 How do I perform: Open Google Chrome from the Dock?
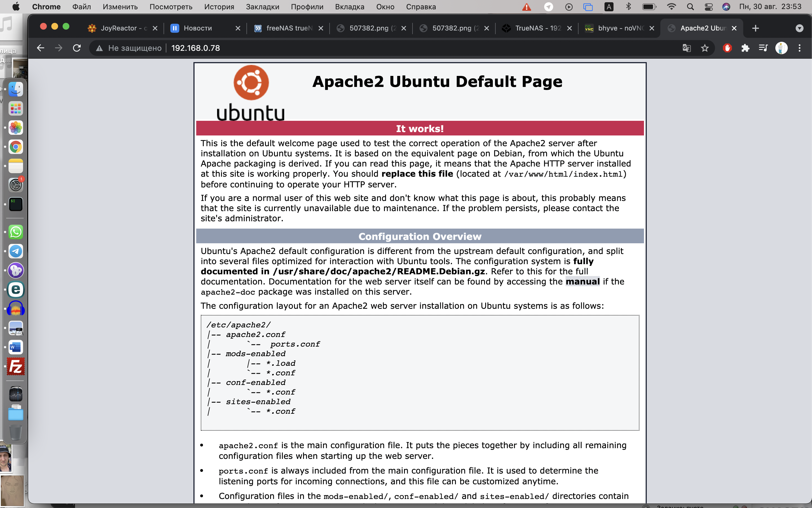[x=16, y=147]
